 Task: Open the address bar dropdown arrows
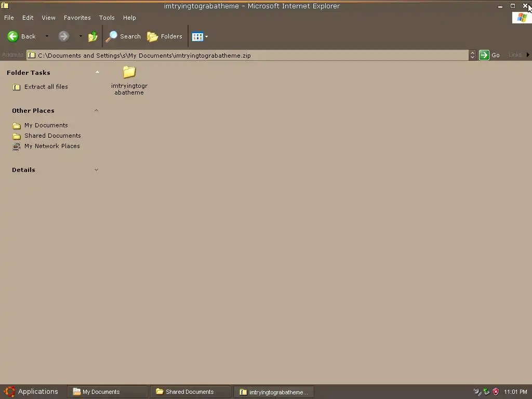[x=472, y=55]
